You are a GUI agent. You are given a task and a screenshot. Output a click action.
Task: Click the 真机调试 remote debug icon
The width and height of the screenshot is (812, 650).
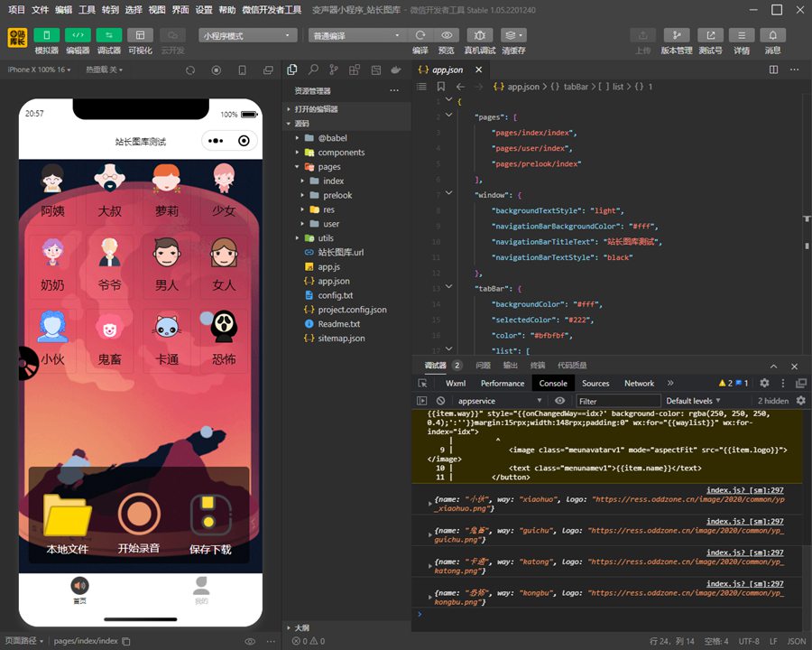point(479,35)
